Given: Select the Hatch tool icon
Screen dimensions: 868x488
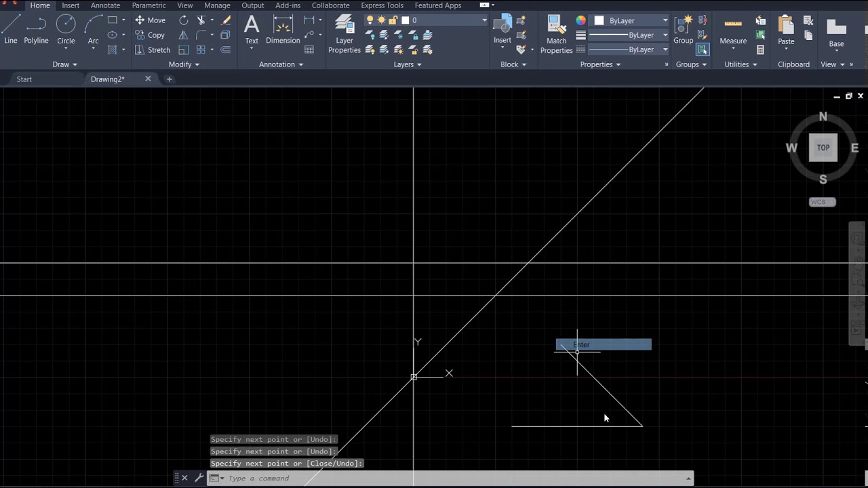Looking at the screenshot, I should [x=113, y=49].
